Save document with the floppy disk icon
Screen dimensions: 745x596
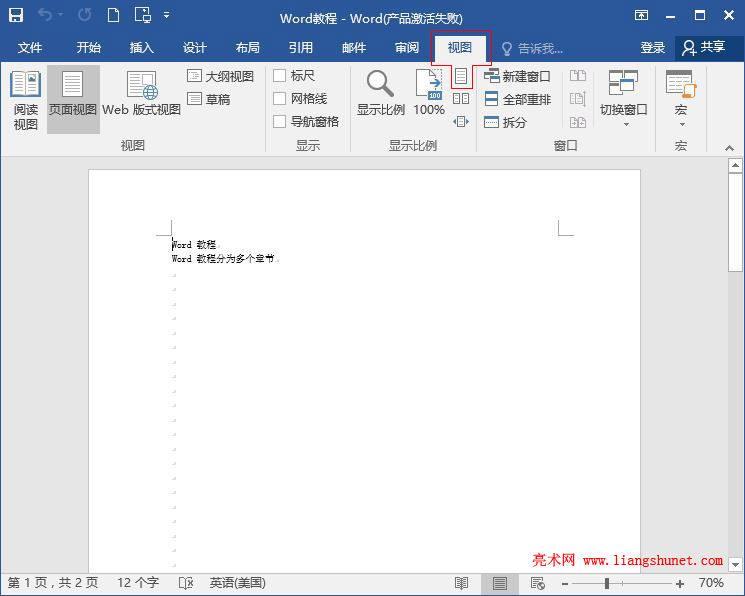pos(16,15)
